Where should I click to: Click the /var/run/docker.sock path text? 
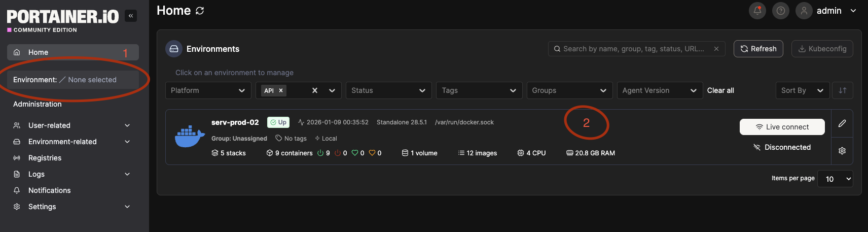pos(464,122)
